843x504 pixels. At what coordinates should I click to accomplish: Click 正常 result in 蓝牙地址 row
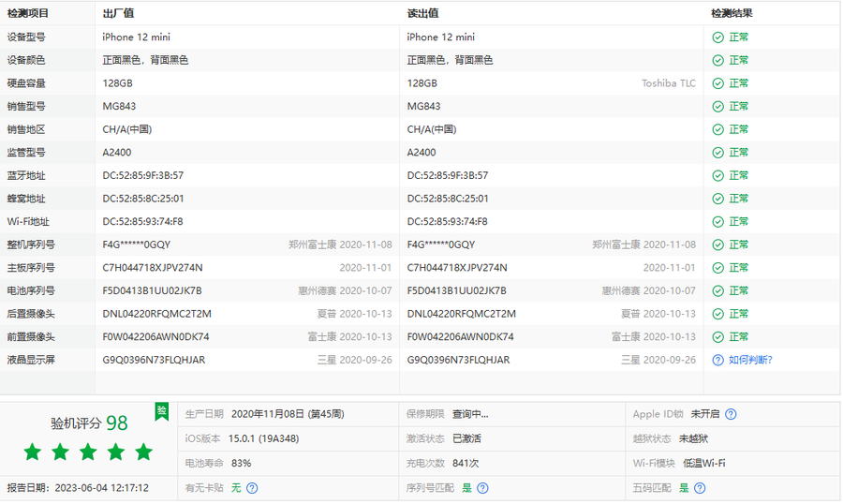click(x=739, y=175)
